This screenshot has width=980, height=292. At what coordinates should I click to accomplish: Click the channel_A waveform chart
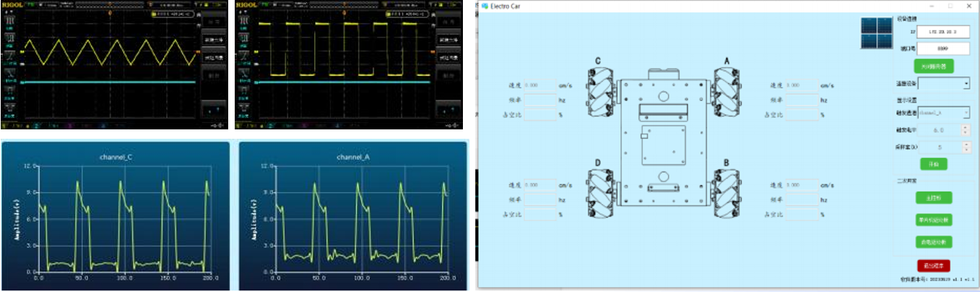(x=353, y=217)
